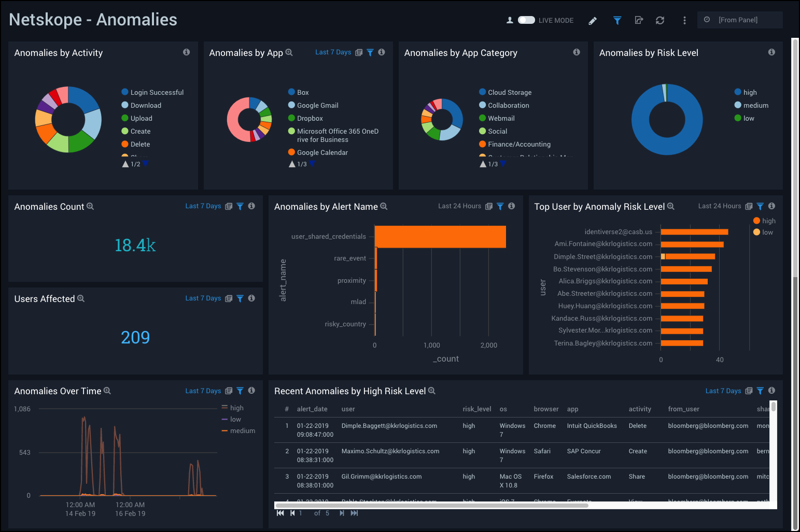The width and height of the screenshot is (800, 532).
Task: Click the info icon on Anomalies by Risk Level
Action: click(x=771, y=52)
